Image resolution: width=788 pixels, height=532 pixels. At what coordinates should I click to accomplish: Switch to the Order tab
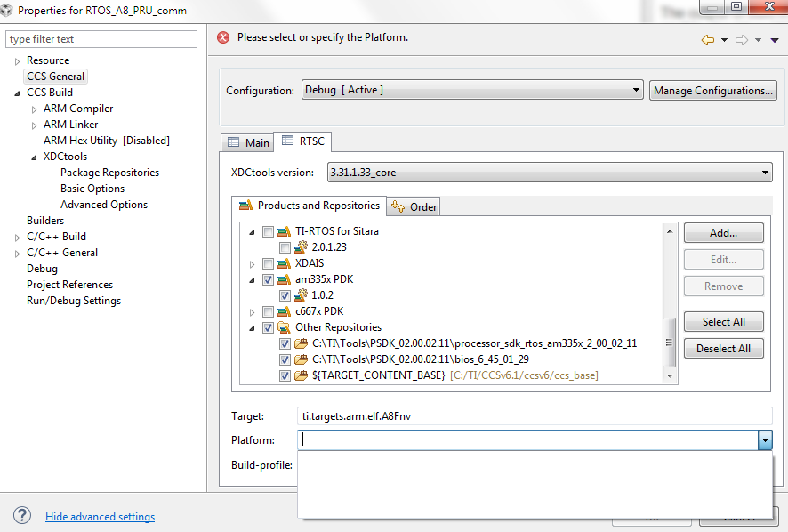click(414, 206)
